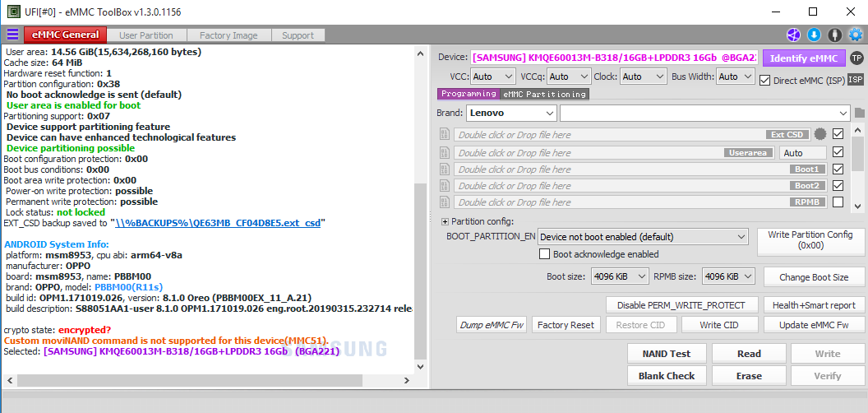
Task: Check the Boot acknowledge enabled box
Action: click(x=545, y=254)
